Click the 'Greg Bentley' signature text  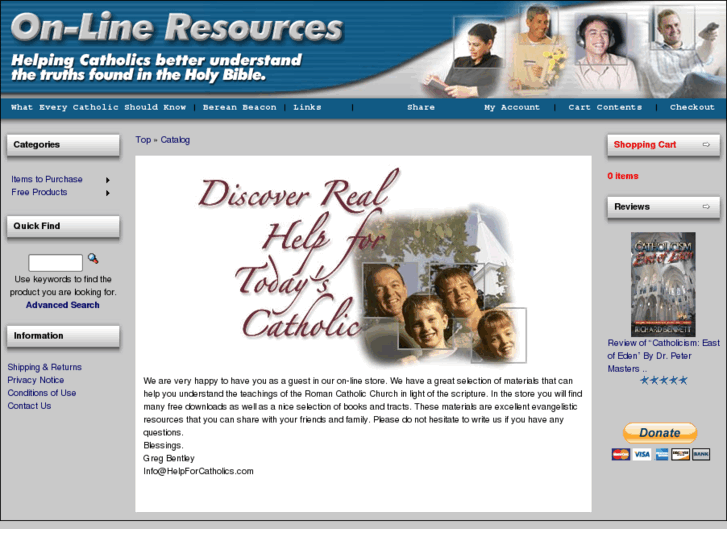(x=169, y=458)
